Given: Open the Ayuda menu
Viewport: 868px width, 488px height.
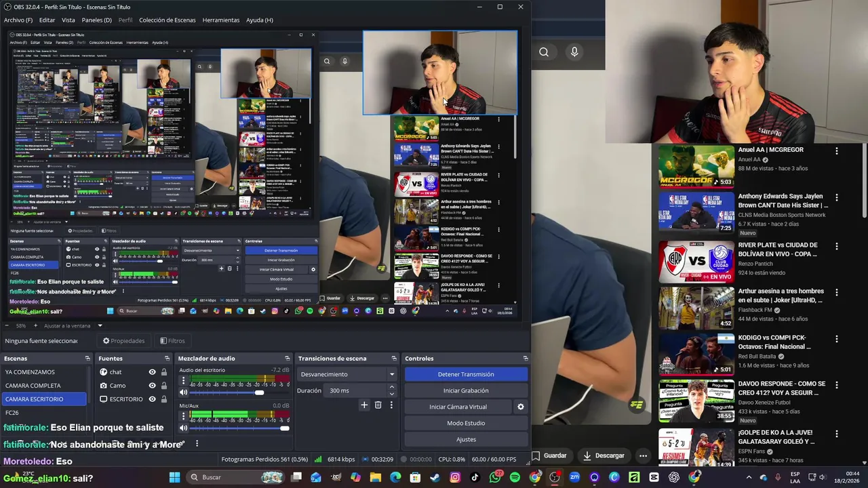Looking at the screenshot, I should point(260,20).
